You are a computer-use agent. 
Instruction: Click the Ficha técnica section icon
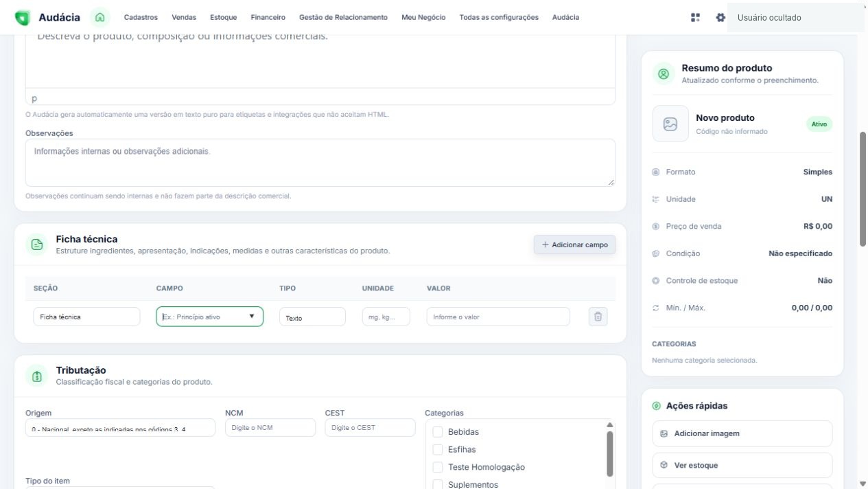(x=37, y=244)
